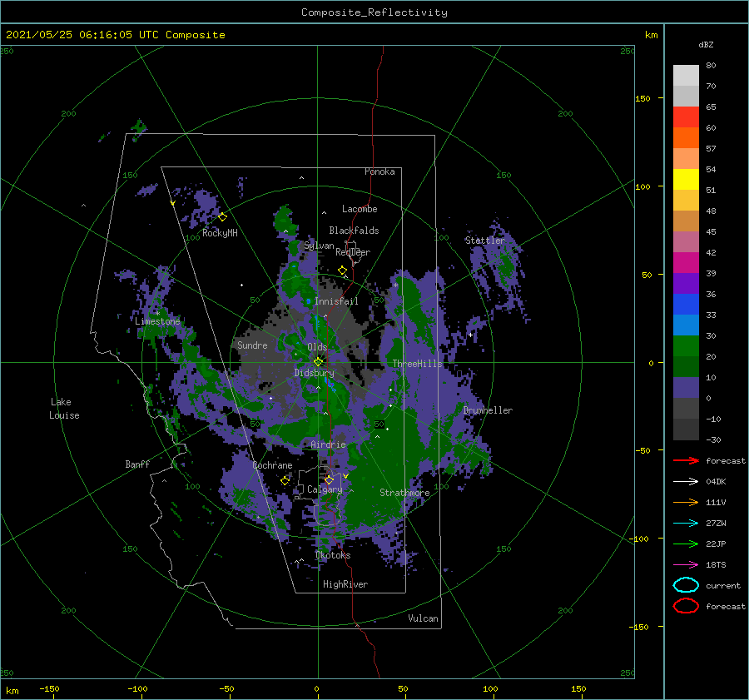Click the Sundre town label
749x700 pixels.
point(252,345)
